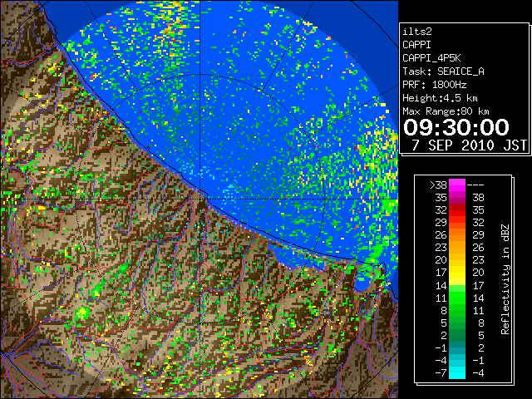Click the bright green 11-14 dBZ legend swatch
The height and width of the screenshot is (399, 532).
pos(457,298)
